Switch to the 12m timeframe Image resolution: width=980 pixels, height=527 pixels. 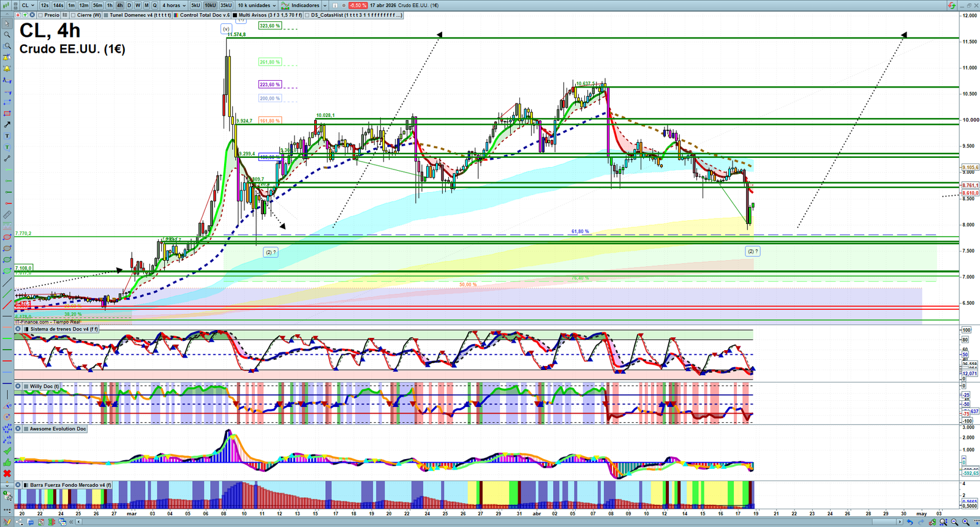pyautogui.click(x=83, y=6)
